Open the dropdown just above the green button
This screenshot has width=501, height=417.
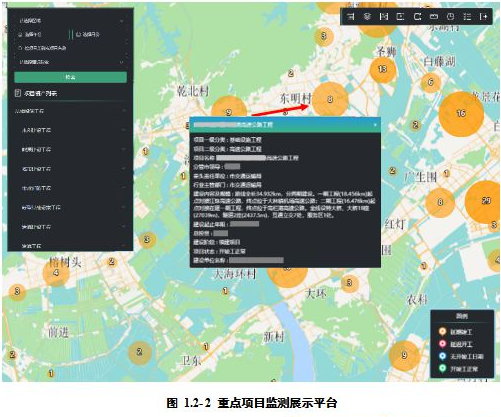(71, 62)
